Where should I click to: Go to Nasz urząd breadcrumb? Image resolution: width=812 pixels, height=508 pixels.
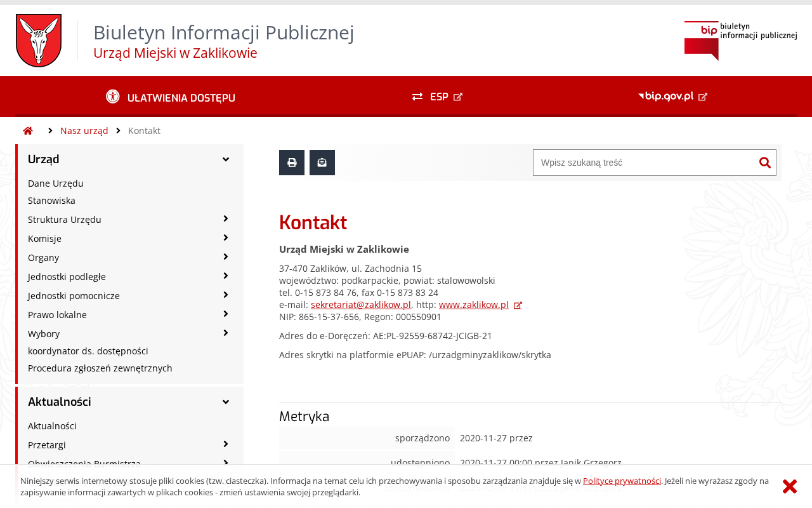(84, 131)
